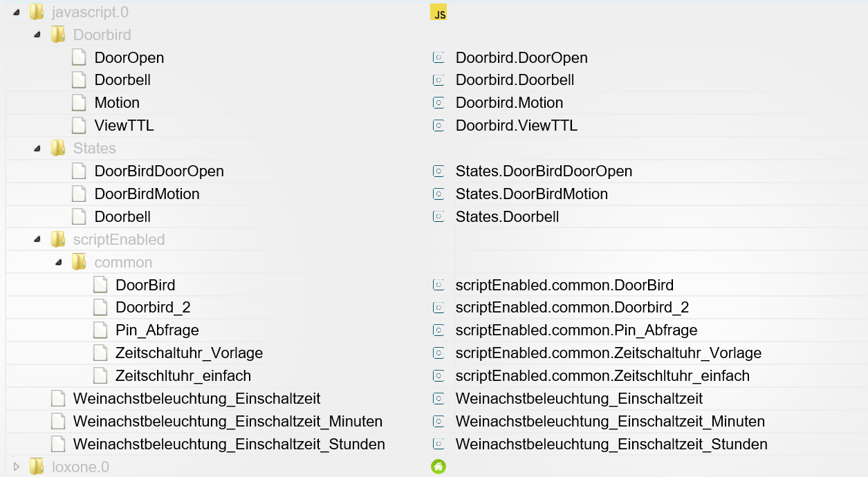Click the States.Doorbell name cell
Viewport: 868px width, 477px height.
pos(507,217)
